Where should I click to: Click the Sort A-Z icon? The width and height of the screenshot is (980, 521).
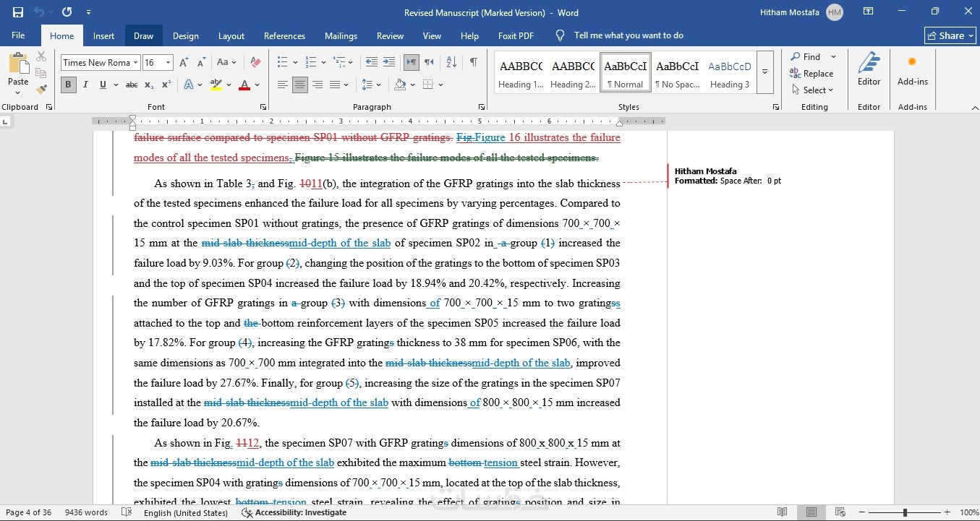point(451,63)
